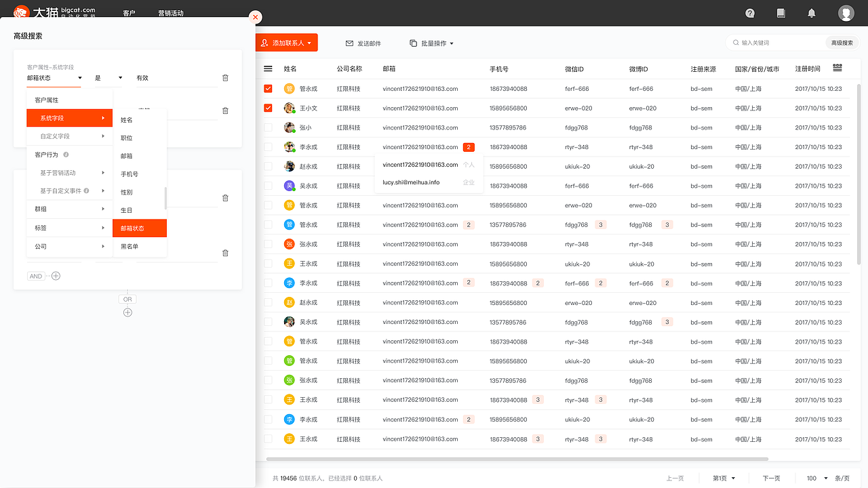The image size is (868, 488).
Task: Click the search magnifier icon
Action: tap(736, 43)
